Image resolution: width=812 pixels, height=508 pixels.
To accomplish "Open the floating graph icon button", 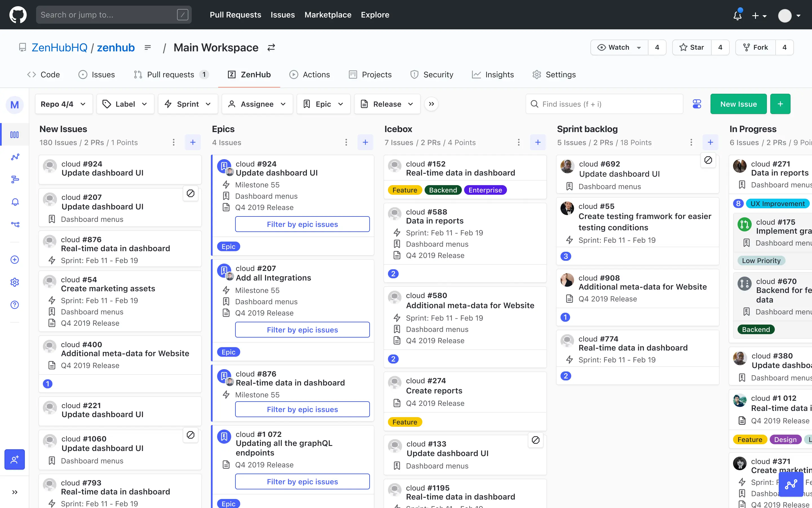I will 791,484.
